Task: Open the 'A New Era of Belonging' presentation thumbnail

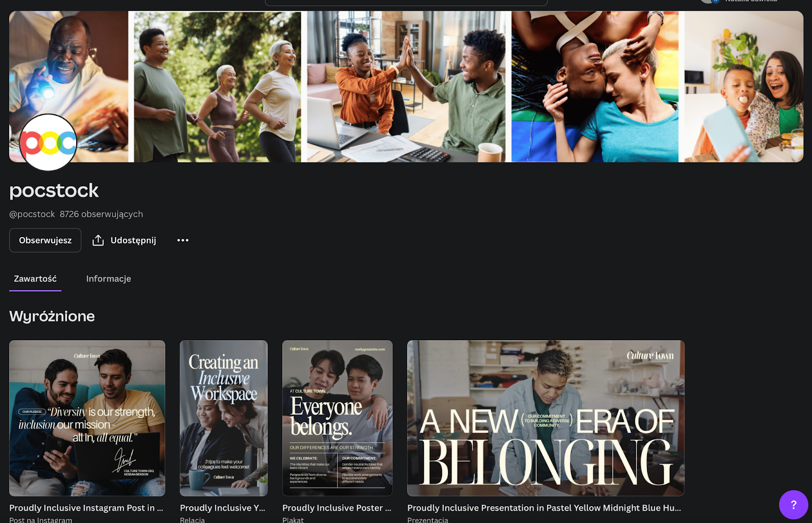Action: point(546,418)
